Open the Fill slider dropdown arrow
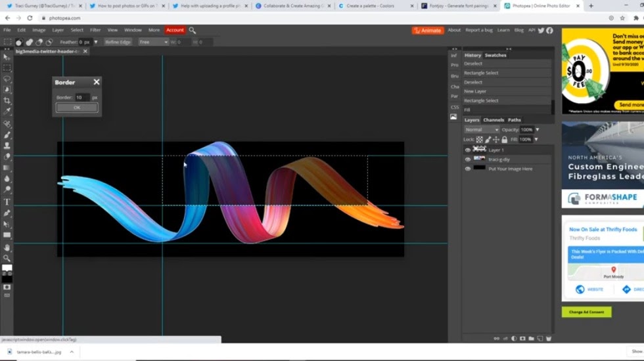This screenshot has width=644, height=361. [536, 139]
